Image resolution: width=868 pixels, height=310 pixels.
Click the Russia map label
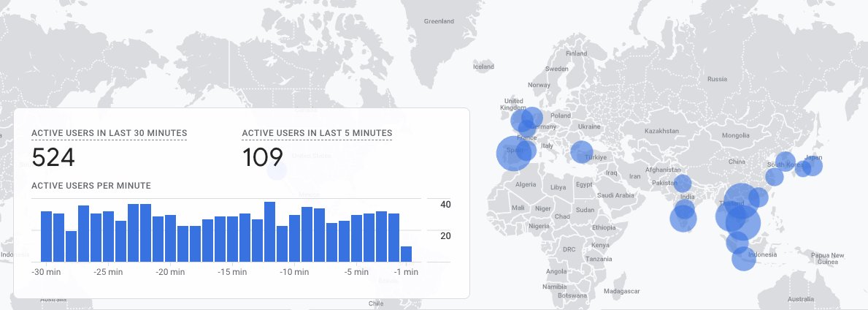[718, 79]
